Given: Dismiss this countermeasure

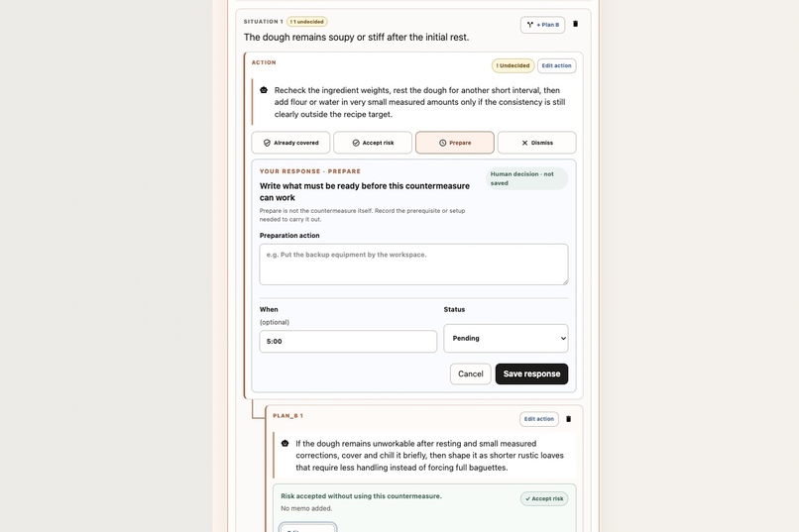Looking at the screenshot, I should tap(536, 143).
